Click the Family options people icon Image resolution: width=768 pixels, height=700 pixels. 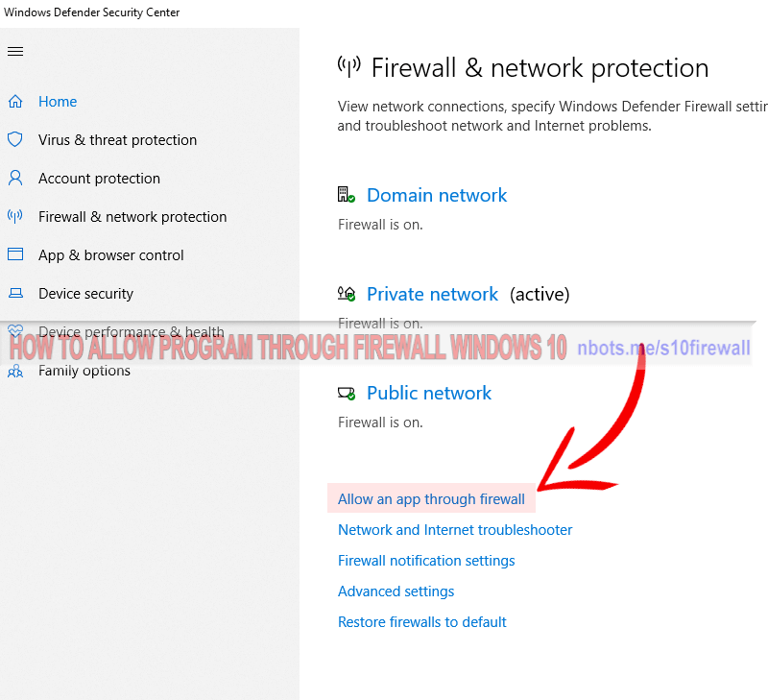click(15, 372)
